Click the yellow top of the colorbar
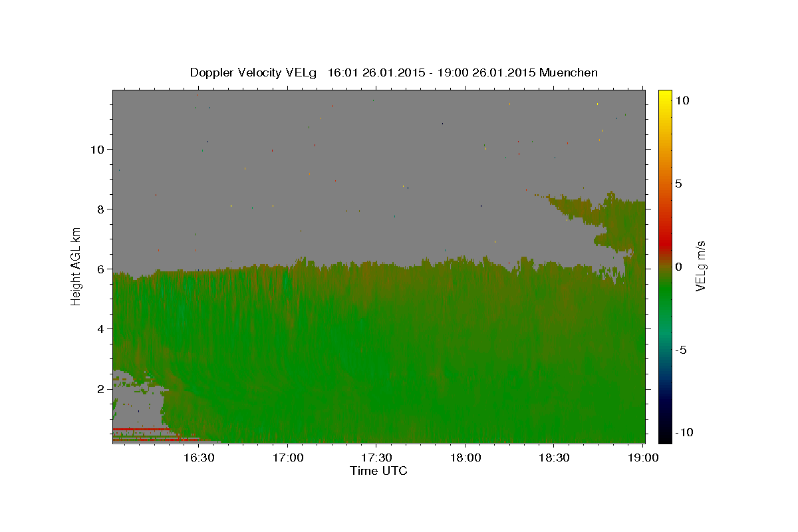This screenshot has width=798, height=532. coord(665,96)
